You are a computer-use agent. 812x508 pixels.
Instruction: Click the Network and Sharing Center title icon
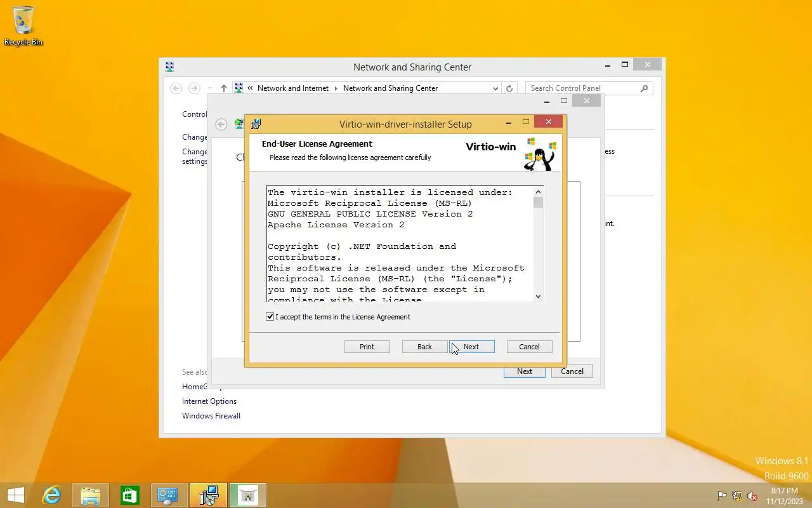169,67
